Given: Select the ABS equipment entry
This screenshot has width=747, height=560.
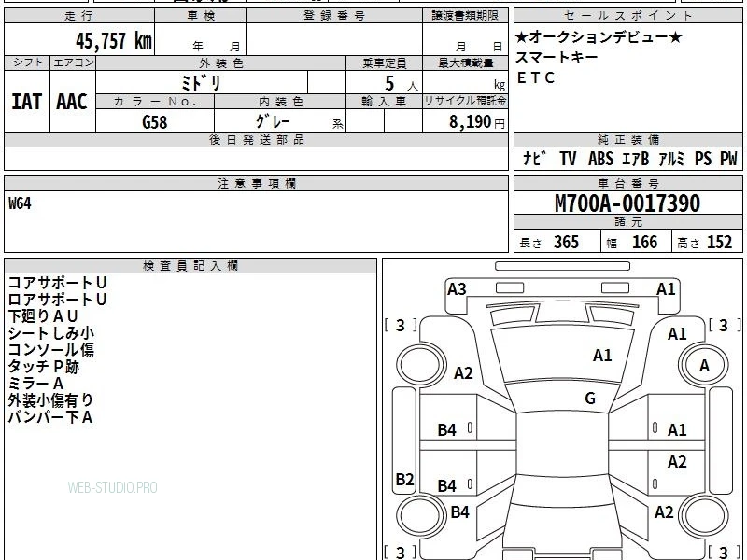Looking at the screenshot, I should pyautogui.click(x=600, y=159).
